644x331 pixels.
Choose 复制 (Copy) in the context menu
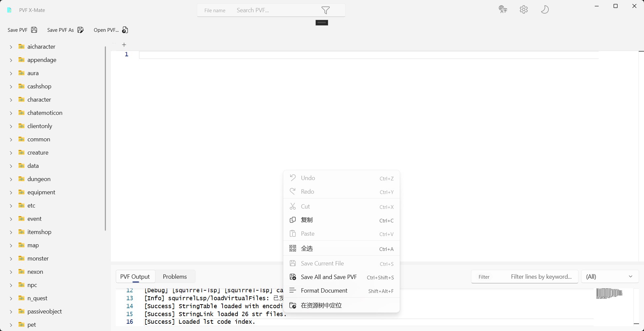(341, 220)
